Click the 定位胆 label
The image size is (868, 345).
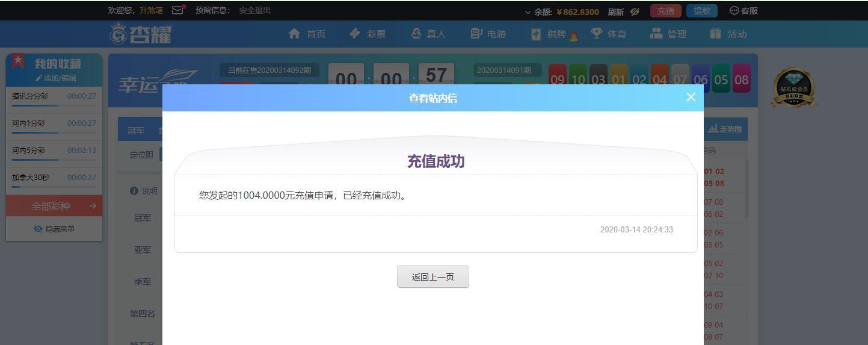(142, 155)
